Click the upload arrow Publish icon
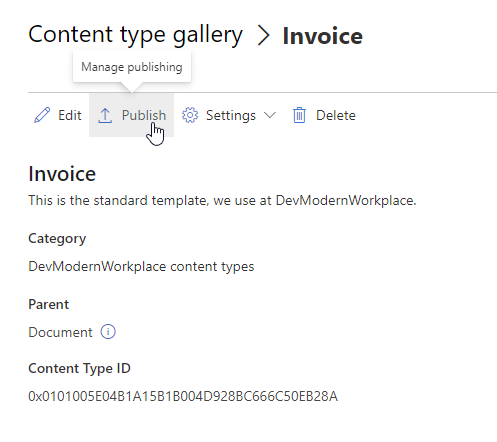497x442 pixels. point(105,116)
